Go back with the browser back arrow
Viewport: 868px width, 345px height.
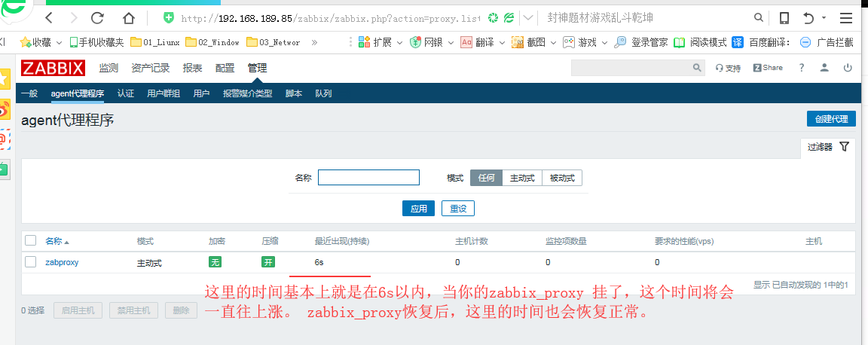[49, 18]
